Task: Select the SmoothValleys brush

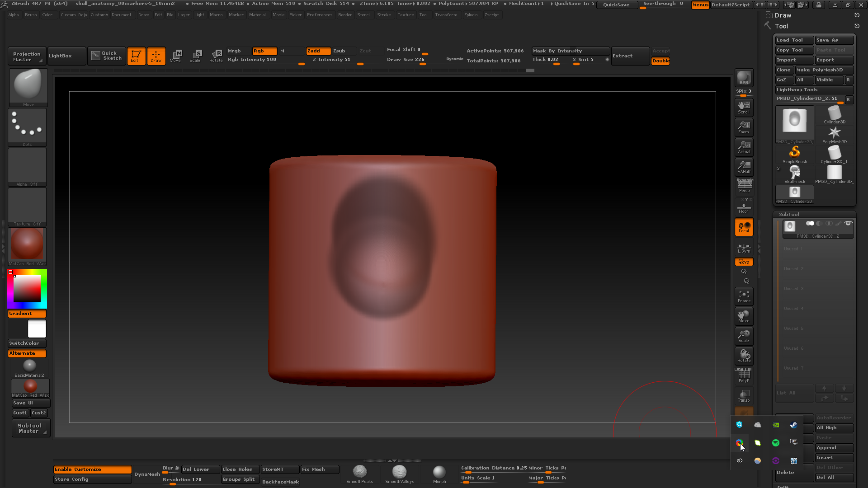Action: pos(400,474)
